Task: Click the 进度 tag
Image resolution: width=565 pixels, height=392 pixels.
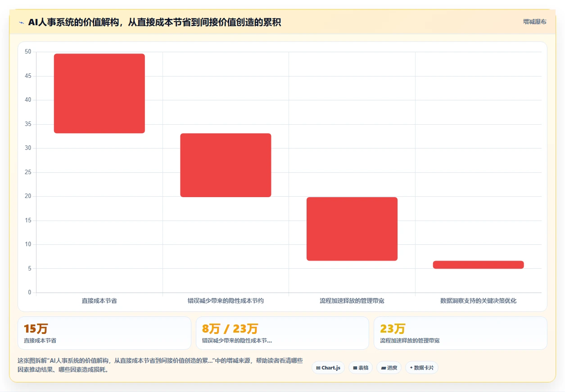Action: point(389,368)
